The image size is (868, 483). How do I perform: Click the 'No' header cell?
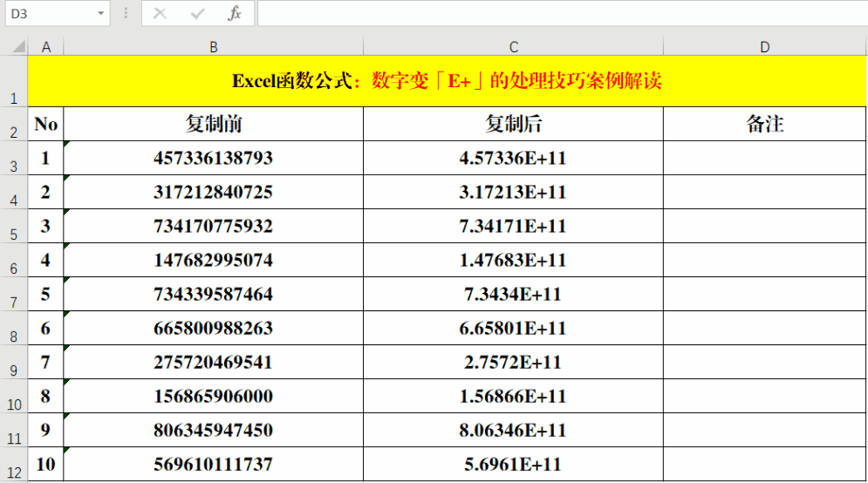click(46, 124)
